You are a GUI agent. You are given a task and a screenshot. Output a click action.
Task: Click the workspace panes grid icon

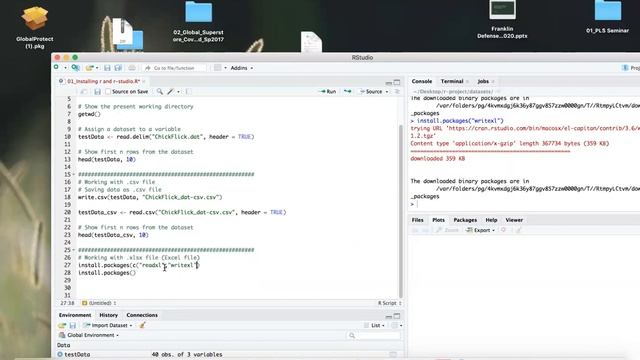(x=218, y=68)
